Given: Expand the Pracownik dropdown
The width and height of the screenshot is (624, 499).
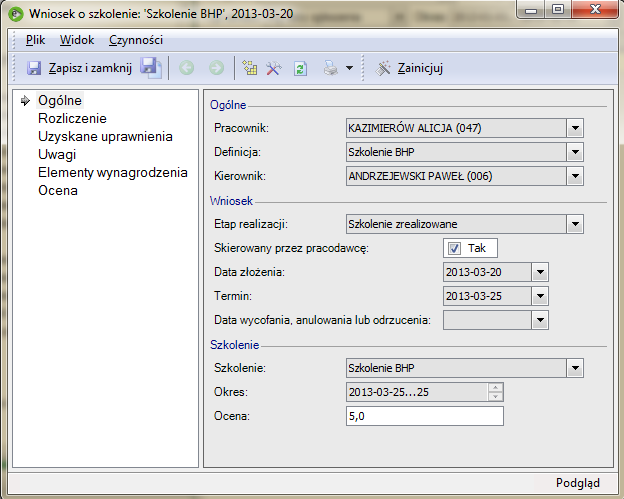Looking at the screenshot, I should (575, 128).
